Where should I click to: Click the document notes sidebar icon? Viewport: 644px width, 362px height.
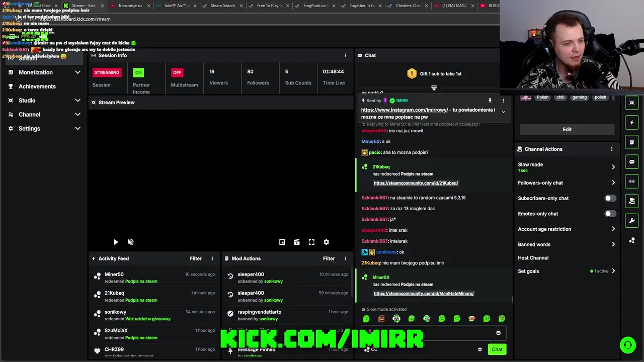pyautogui.click(x=632, y=142)
